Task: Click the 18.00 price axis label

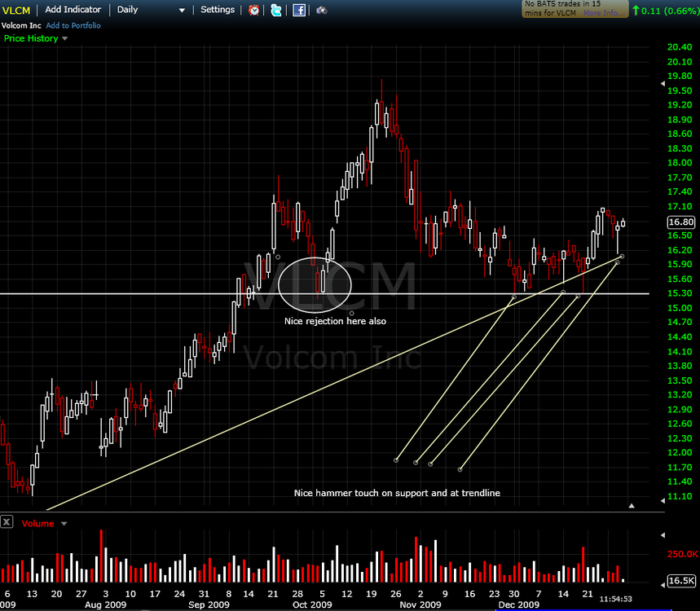Action: click(x=680, y=162)
